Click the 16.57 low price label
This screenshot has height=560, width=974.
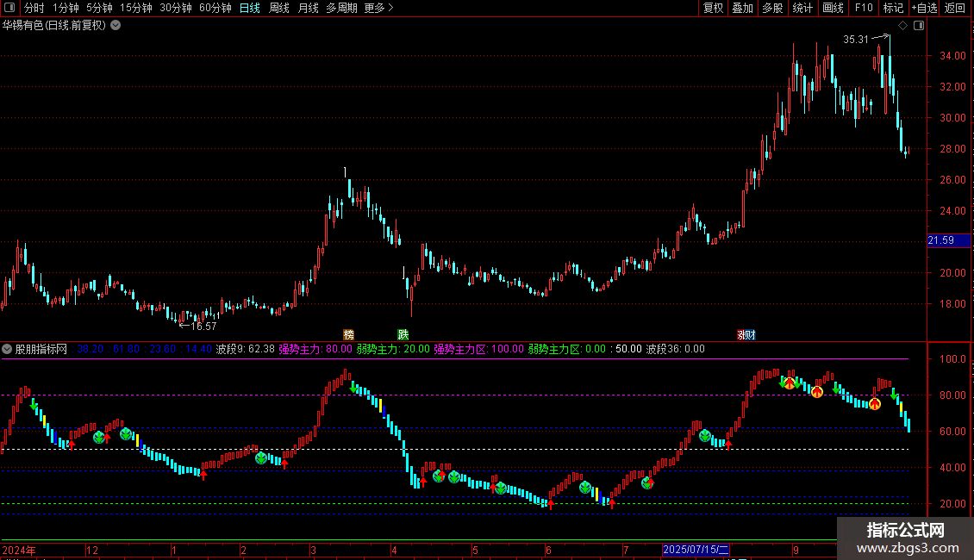click(203, 326)
